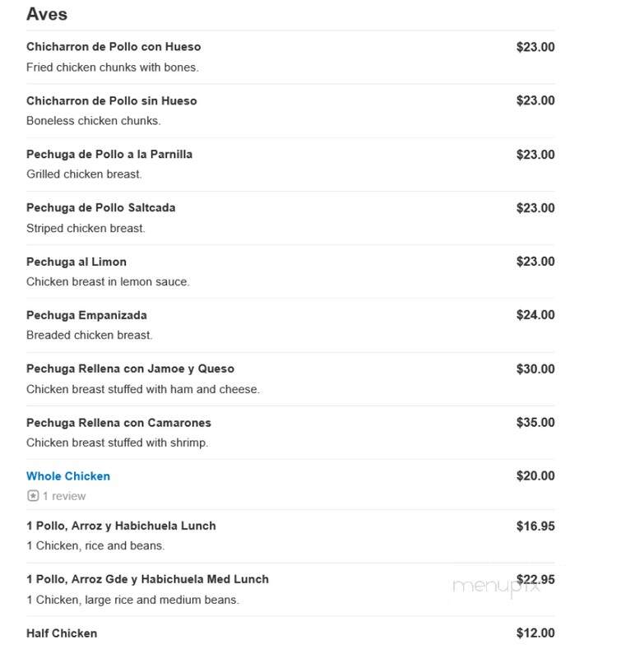Select Chicharron de Pollo con Hueso item

pos(114,47)
